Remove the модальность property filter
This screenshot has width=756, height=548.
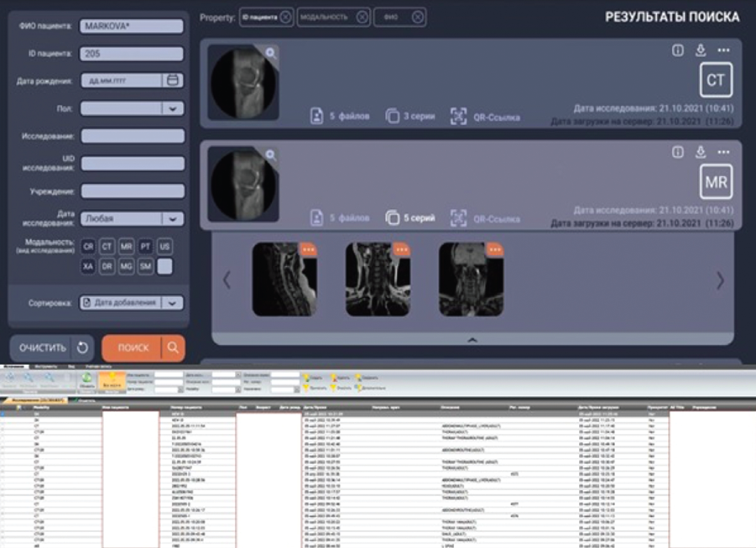(x=362, y=18)
